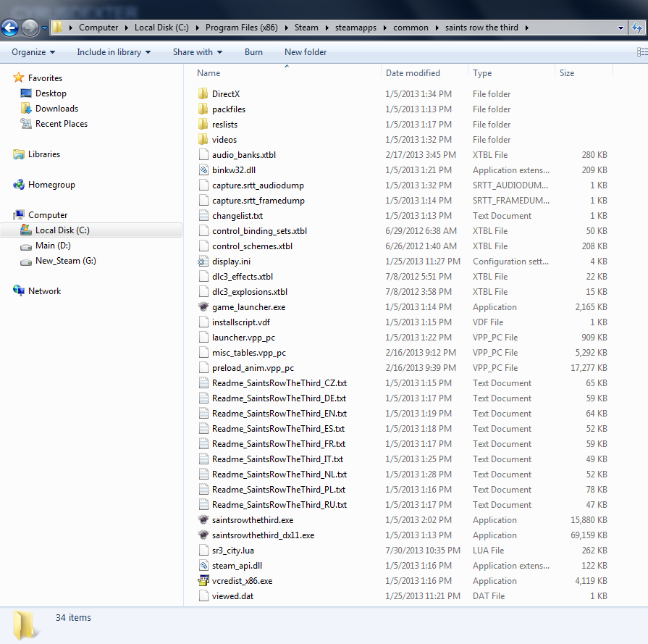Click the Network icon in navigation pane
This screenshot has height=644, width=648.
tap(19, 290)
